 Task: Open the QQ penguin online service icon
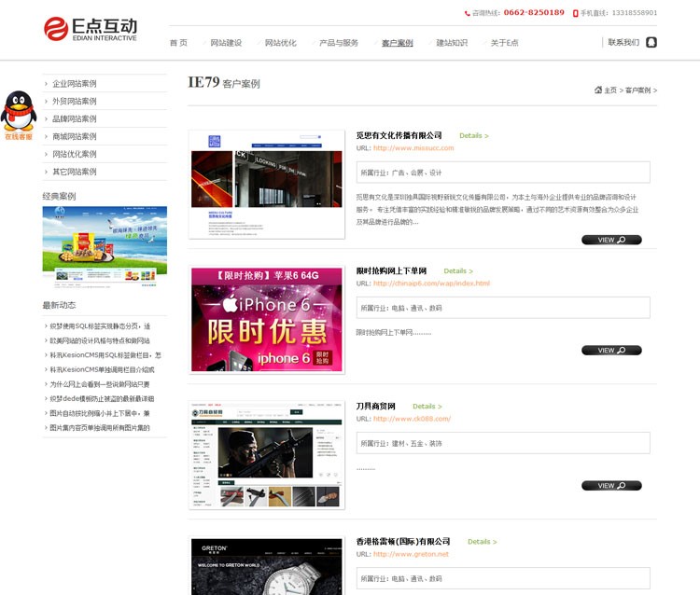(x=19, y=115)
